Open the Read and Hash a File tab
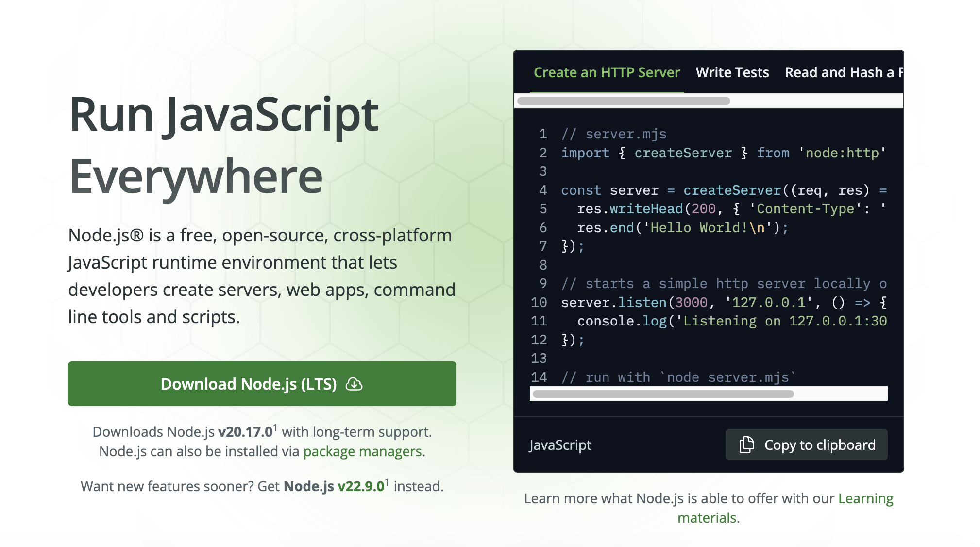 point(843,72)
